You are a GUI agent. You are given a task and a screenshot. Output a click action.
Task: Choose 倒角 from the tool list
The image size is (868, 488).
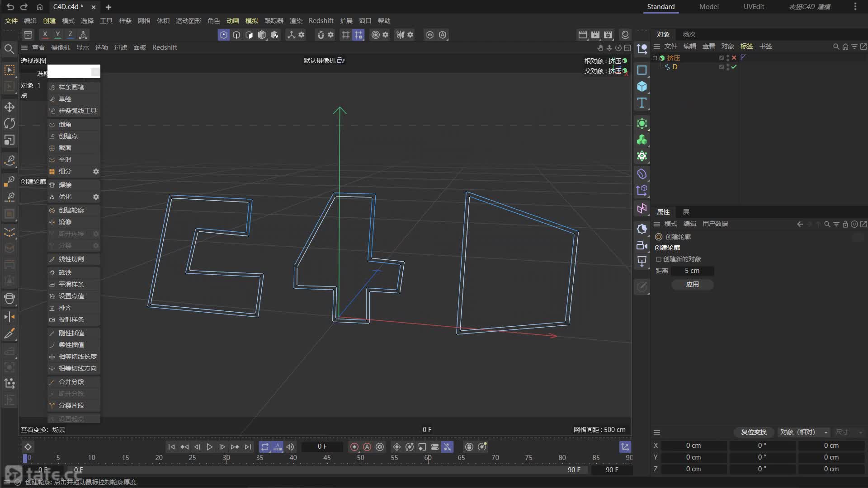(74, 124)
